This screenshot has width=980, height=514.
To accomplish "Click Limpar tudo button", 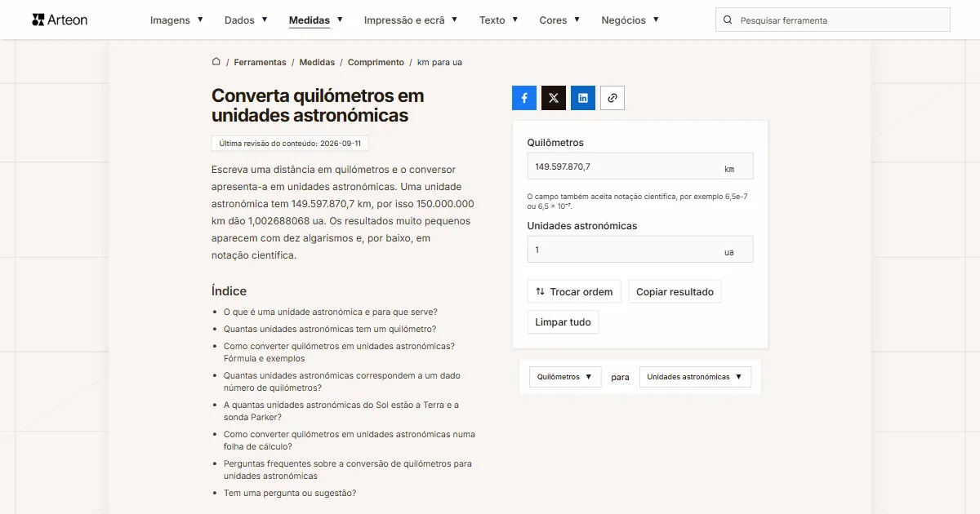I will 563,322.
